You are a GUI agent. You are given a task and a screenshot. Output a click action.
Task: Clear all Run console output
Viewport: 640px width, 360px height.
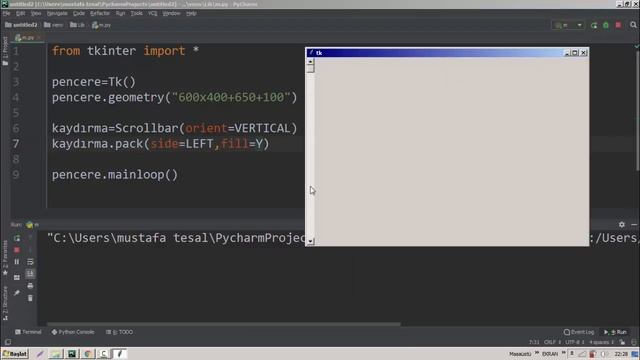(x=30, y=298)
